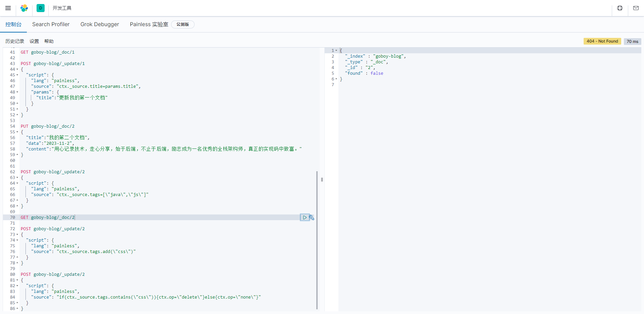Click "_id" : "2" in the response
This screenshot has width=644, height=314.
[x=360, y=68]
